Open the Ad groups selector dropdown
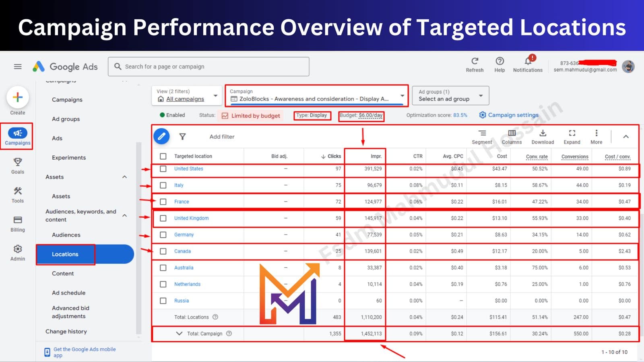Viewport: 644px width, 362px height. pos(451,96)
